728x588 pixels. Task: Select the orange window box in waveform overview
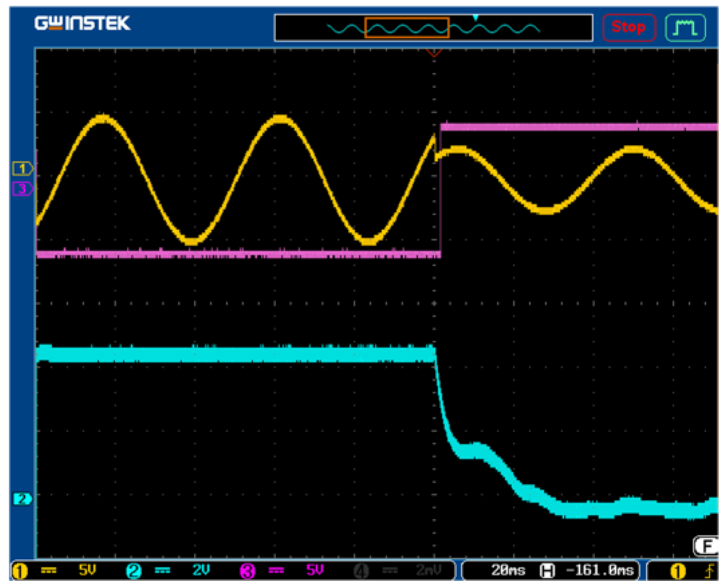coord(406,28)
